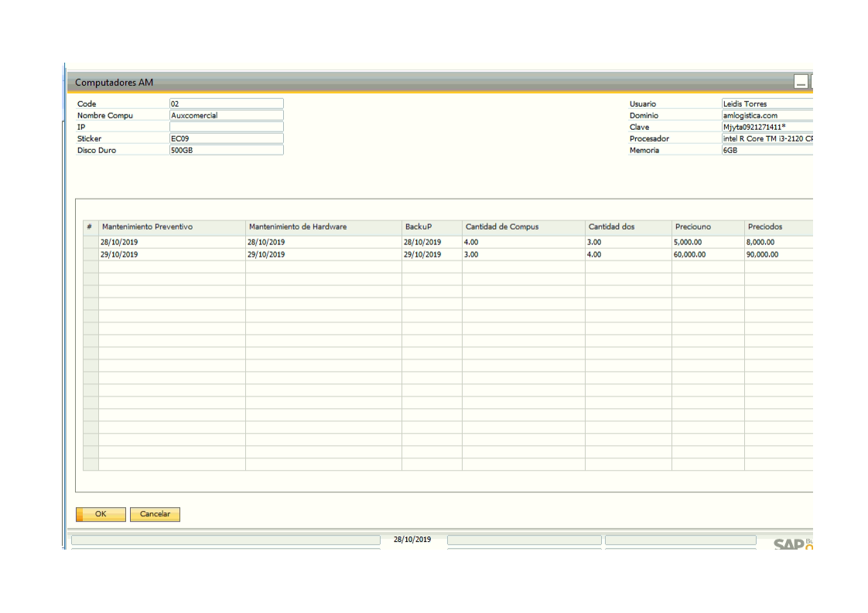Image resolution: width=868 pixels, height=613 pixels.
Task: Click the Clave field value
Action: click(x=767, y=127)
